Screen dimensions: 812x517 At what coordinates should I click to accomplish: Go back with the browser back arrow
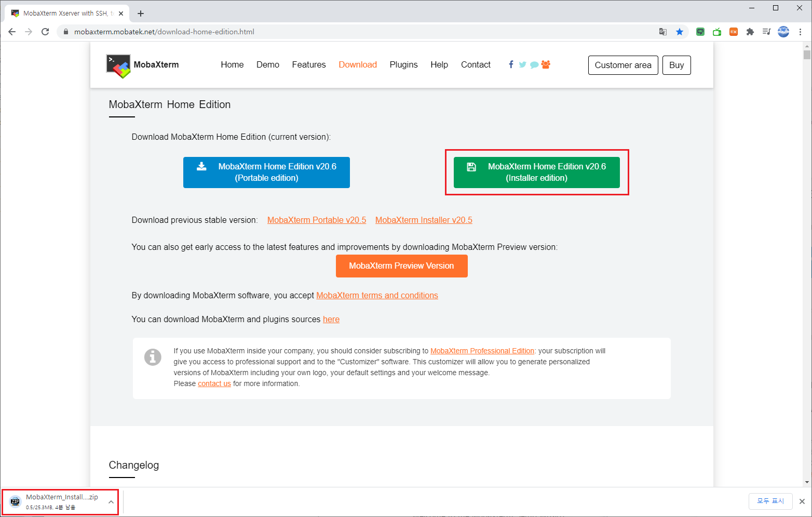[12, 32]
